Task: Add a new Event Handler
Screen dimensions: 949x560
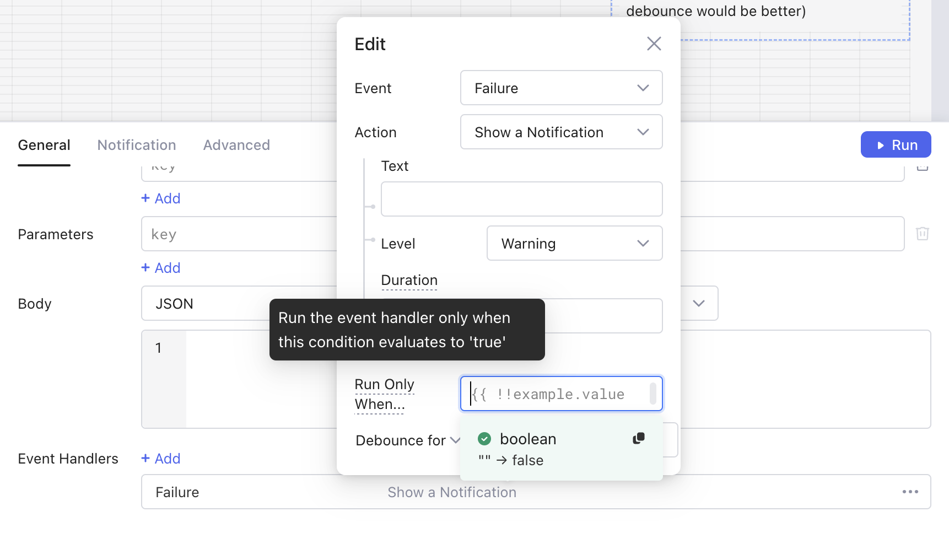Action: coord(161,459)
